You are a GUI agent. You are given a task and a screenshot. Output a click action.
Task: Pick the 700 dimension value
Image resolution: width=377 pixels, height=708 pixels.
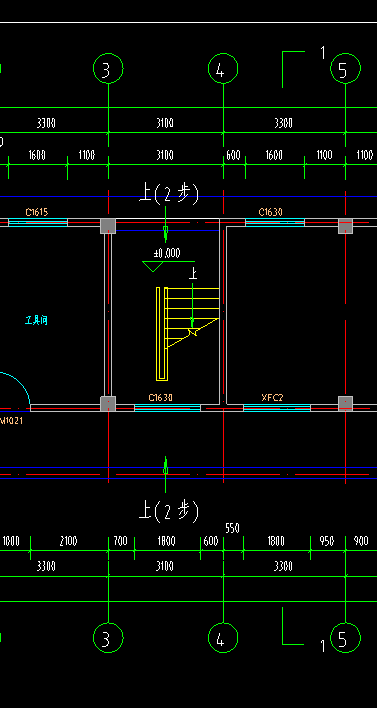[121, 541]
